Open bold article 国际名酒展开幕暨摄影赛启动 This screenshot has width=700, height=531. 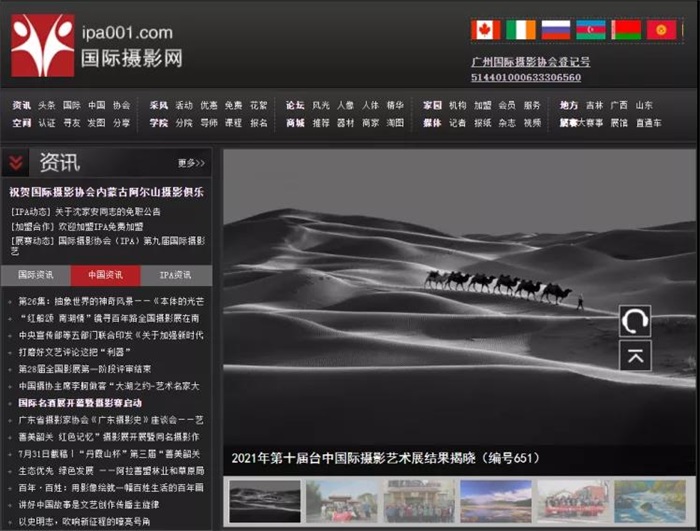pyautogui.click(x=80, y=403)
